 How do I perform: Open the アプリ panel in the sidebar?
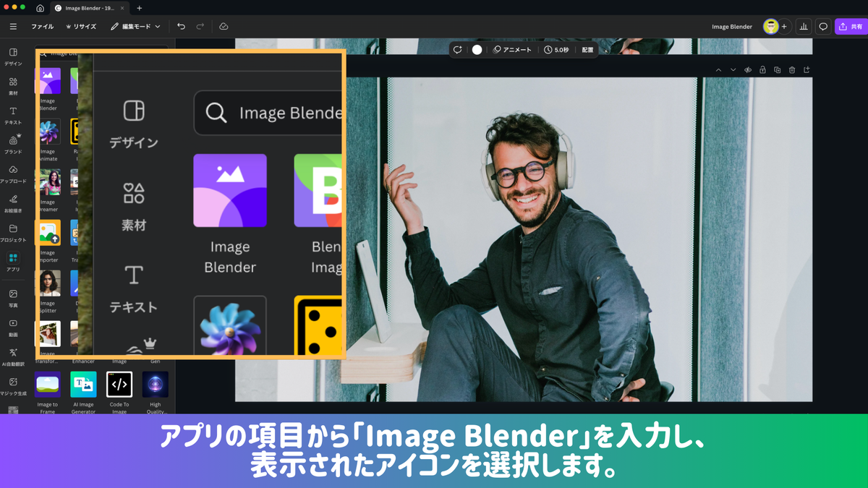(13, 262)
